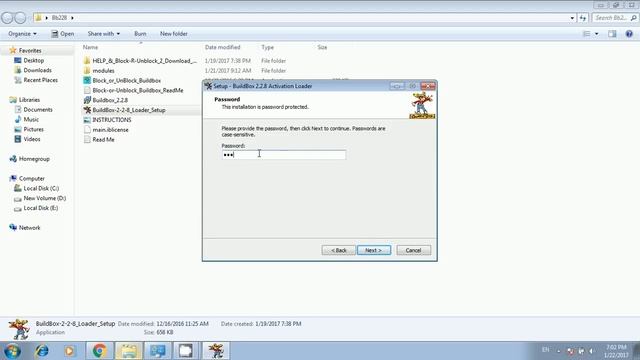Open Computer in the navigation pane
Image resolution: width=640 pixels, height=360 pixels.
[27, 178]
